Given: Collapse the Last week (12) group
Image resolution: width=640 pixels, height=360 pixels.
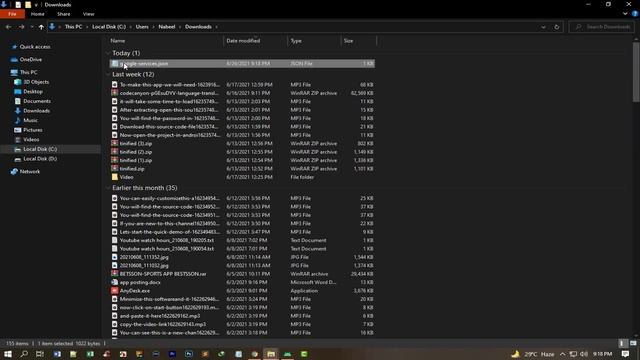Looking at the screenshot, I should click(108, 74).
